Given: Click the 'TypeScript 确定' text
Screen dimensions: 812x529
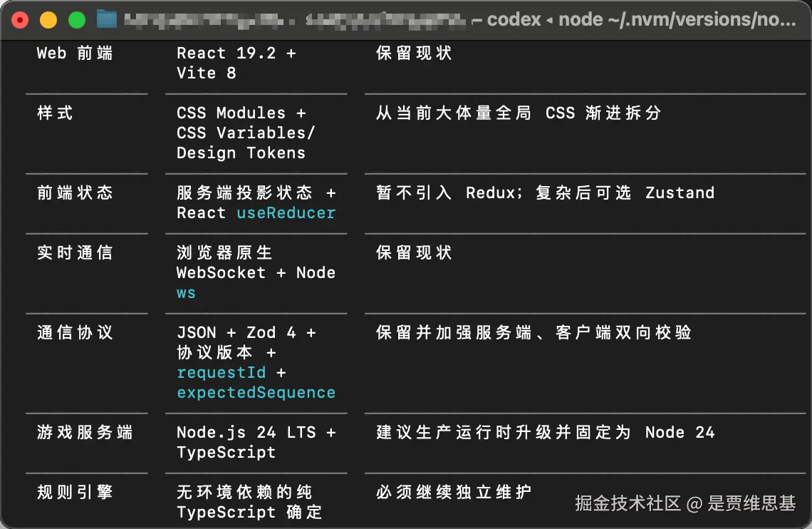Looking at the screenshot, I should pyautogui.click(x=249, y=513).
